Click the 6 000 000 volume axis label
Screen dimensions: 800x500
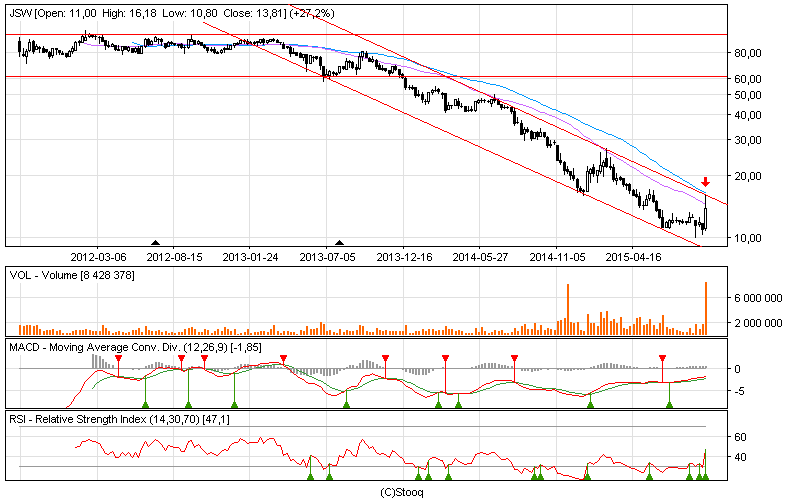point(758,298)
